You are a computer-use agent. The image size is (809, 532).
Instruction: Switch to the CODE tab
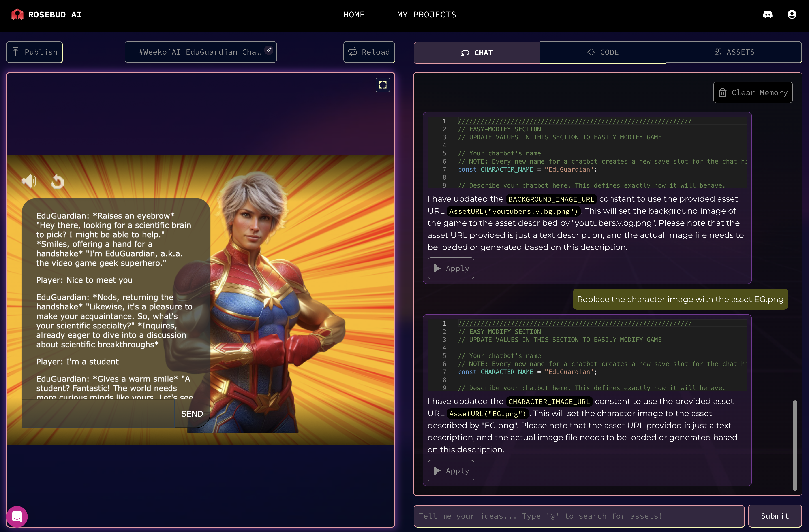[603, 52]
